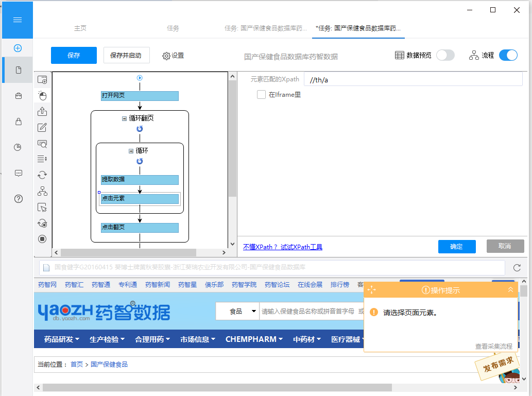Click the 保存 button
Screen dimensions: 532x396
(74, 55)
